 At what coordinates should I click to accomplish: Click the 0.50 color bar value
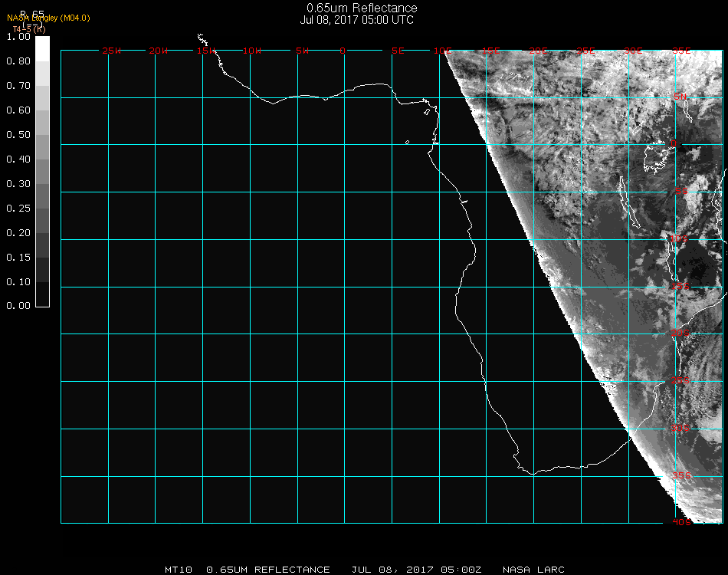18,135
